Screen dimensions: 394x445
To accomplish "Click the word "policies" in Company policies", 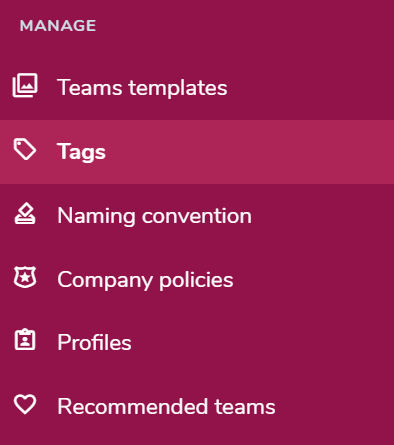I will coord(196,280).
